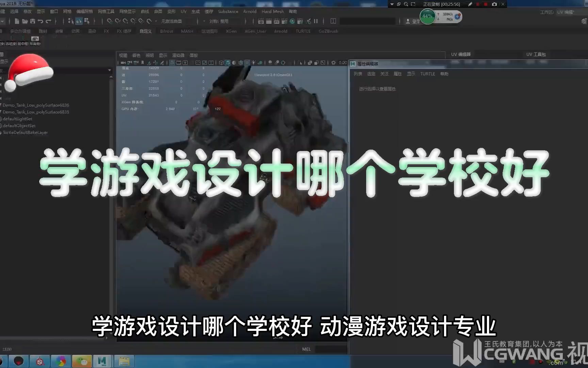Toggle the Snap to View Planes icon
Screen dimensions: 588x368
[x=141, y=21]
